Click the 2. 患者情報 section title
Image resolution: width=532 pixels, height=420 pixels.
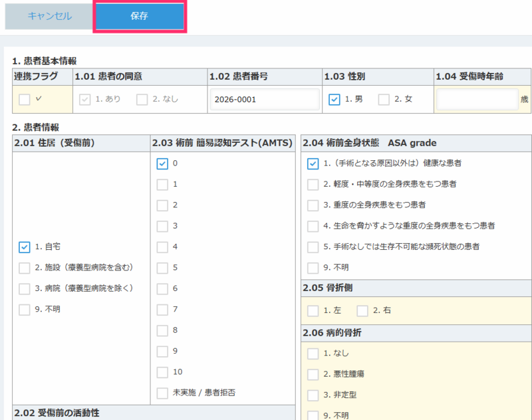coord(36,128)
